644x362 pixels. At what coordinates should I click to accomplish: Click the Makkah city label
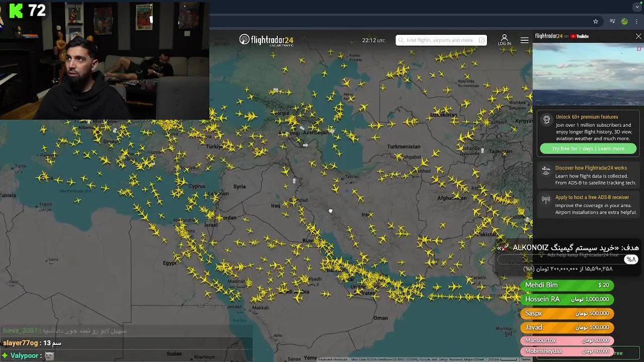[261, 308]
